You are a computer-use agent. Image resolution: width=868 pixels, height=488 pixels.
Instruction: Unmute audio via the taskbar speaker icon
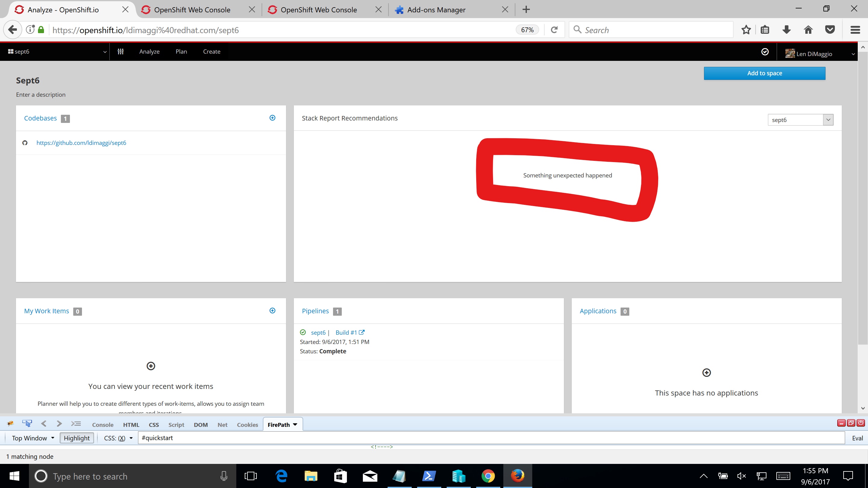(741, 476)
